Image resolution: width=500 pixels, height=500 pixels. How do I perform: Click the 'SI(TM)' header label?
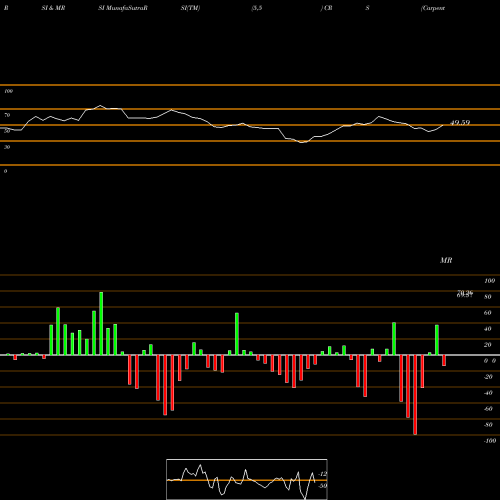tap(190, 8)
